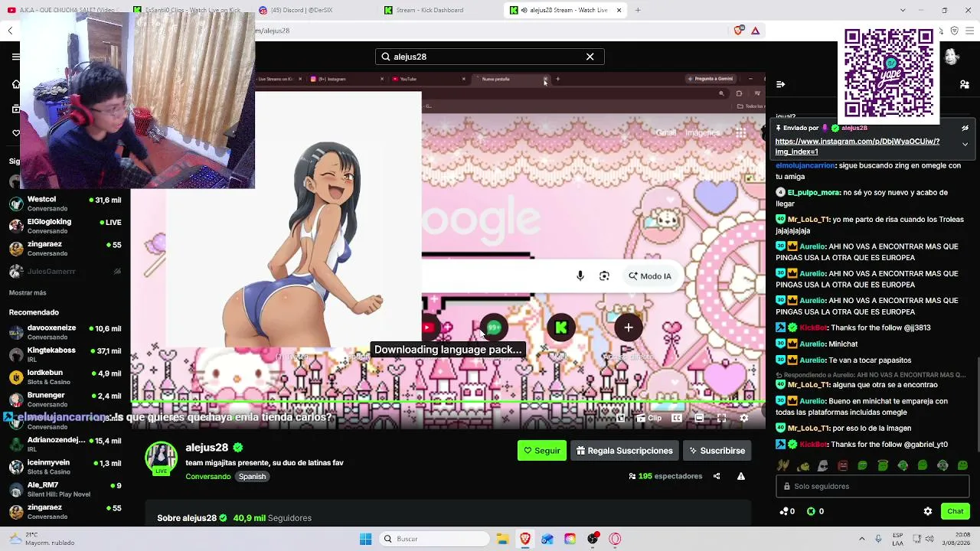Select the praying hands chat emote

click(783, 465)
